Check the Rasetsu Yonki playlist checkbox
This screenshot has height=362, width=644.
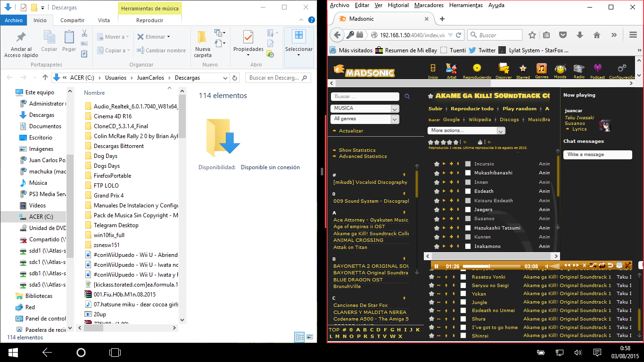point(463,277)
